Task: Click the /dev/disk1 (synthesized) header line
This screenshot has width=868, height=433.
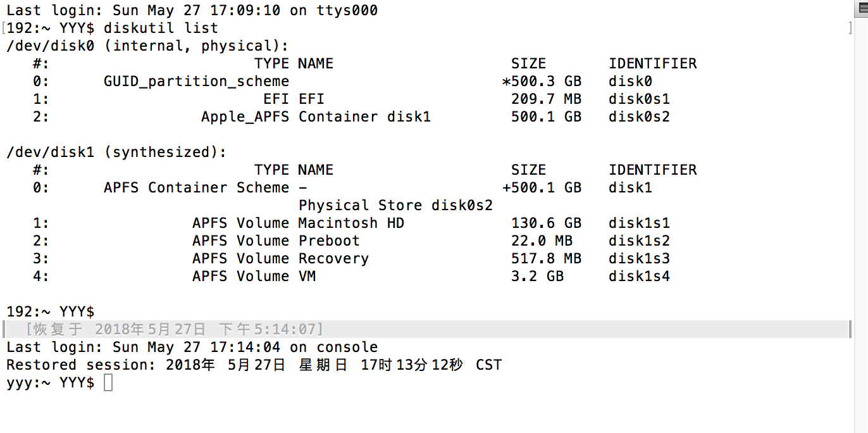Action: 116,153
